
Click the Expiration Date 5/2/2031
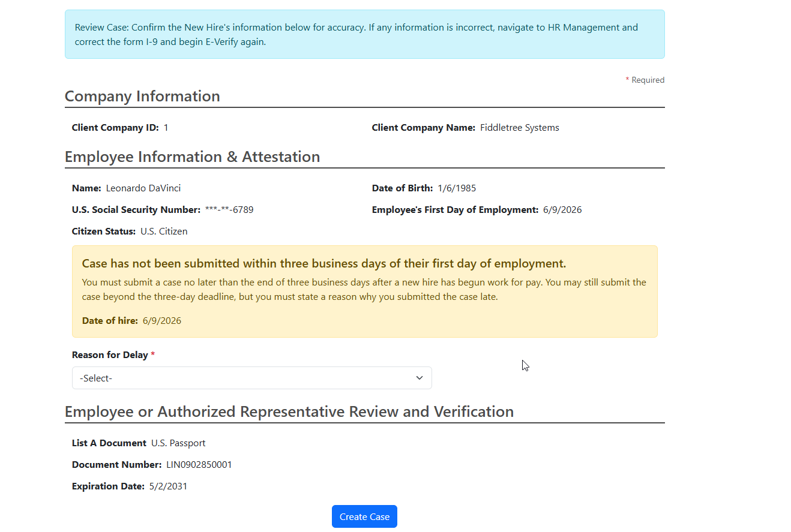168,486
